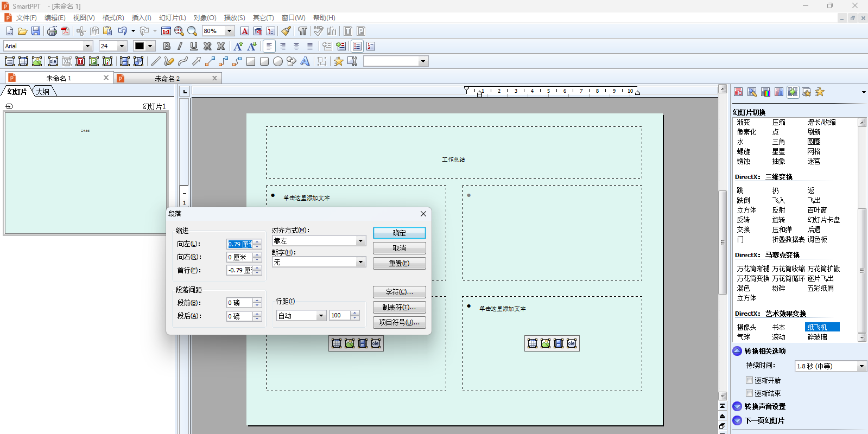The image size is (868, 434).
Task: Open the 对齐方式 alignment dropdown
Action: pyautogui.click(x=360, y=241)
